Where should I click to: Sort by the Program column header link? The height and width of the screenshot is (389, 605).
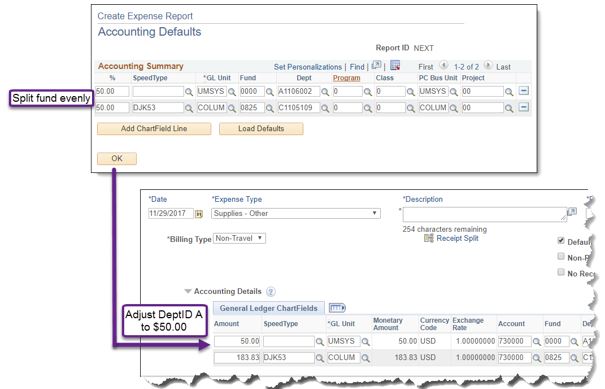[346, 78]
